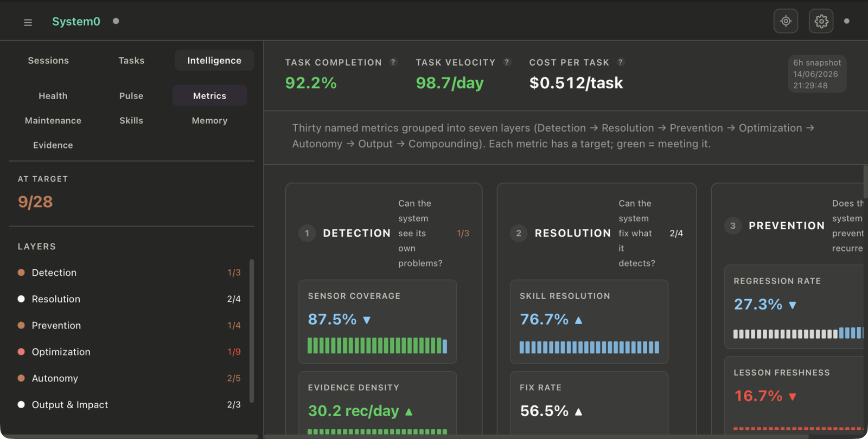Select Prevention in Layers list
The width and height of the screenshot is (868, 439).
(x=129, y=326)
